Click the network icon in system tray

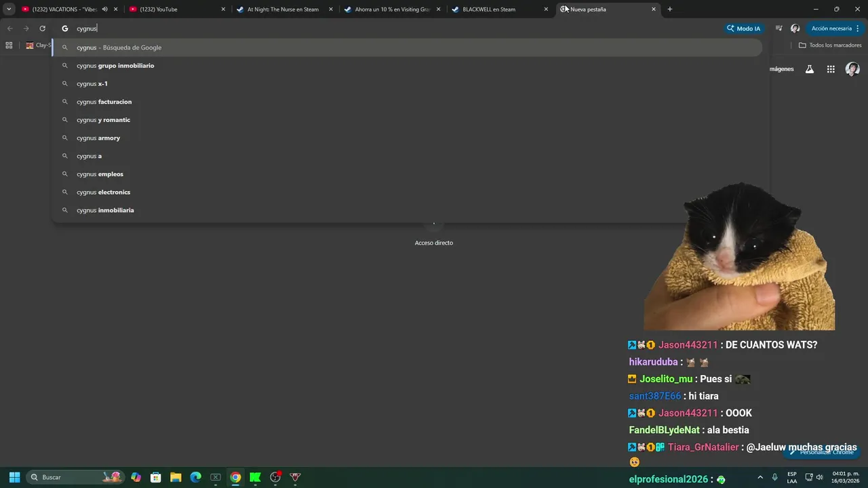coord(809,477)
